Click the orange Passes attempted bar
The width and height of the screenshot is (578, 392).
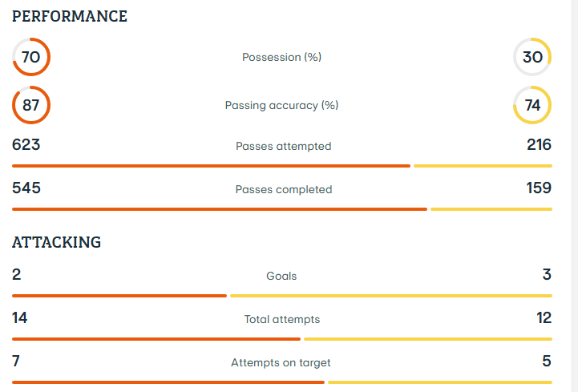point(211,166)
